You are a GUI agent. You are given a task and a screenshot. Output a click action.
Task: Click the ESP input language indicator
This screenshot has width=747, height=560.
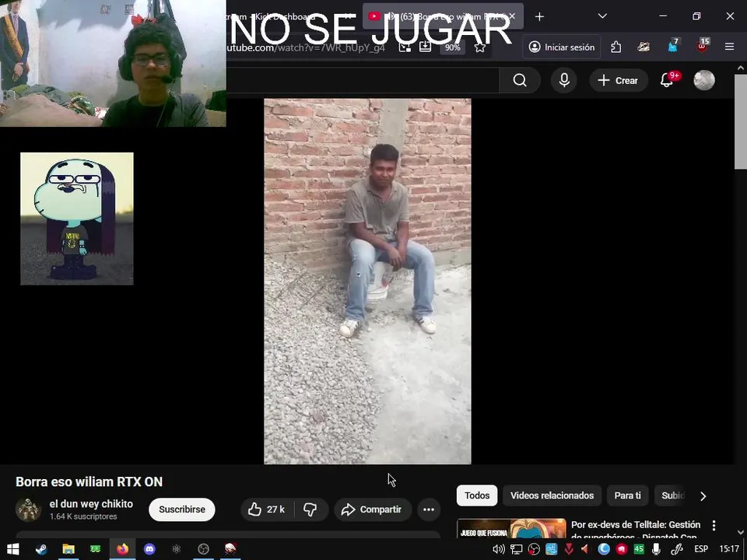click(701, 550)
